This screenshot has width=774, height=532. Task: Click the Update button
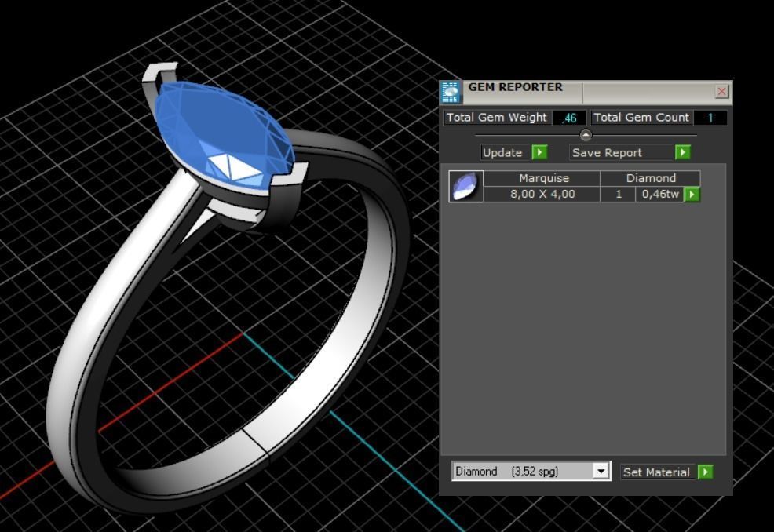coord(506,152)
